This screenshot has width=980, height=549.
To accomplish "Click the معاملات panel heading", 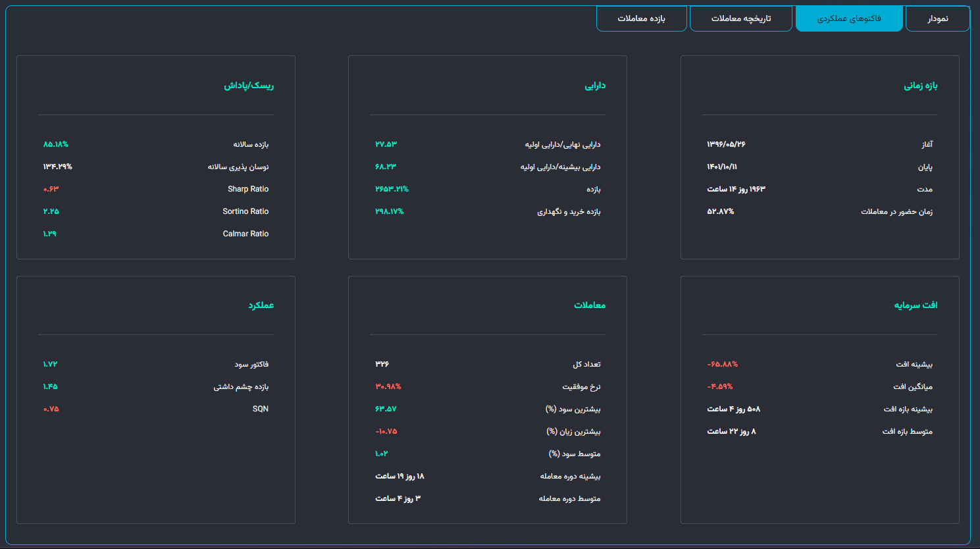I will (590, 305).
